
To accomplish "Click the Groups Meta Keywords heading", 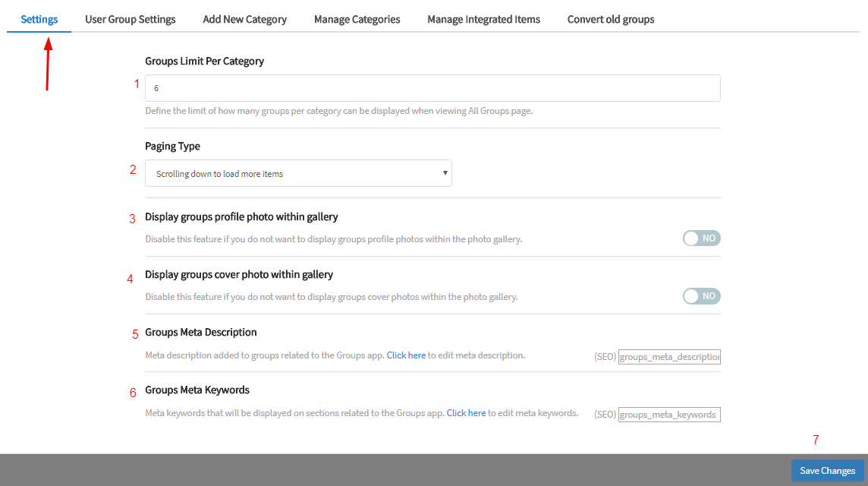I will (197, 390).
